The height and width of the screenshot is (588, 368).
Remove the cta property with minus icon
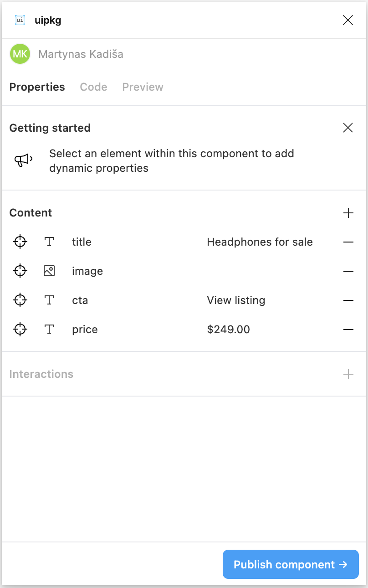(x=348, y=300)
